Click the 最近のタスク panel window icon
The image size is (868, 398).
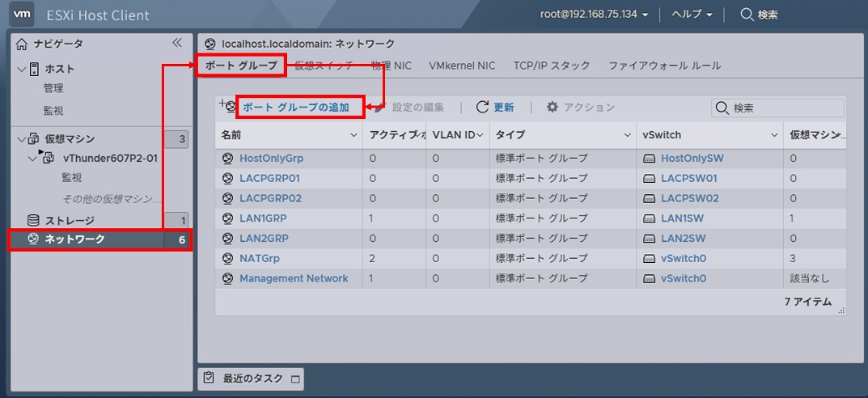pyautogui.click(x=295, y=378)
